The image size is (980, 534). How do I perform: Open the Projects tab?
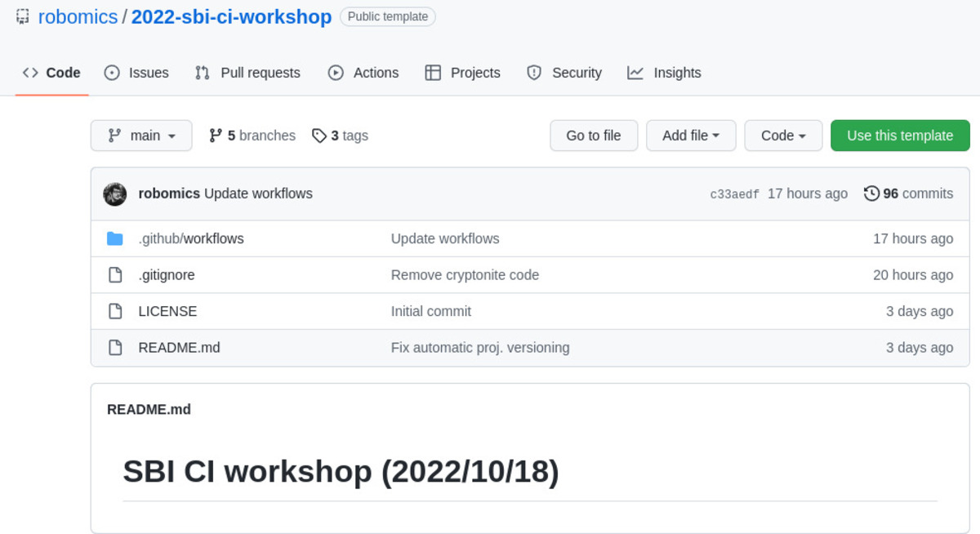pyautogui.click(x=463, y=73)
